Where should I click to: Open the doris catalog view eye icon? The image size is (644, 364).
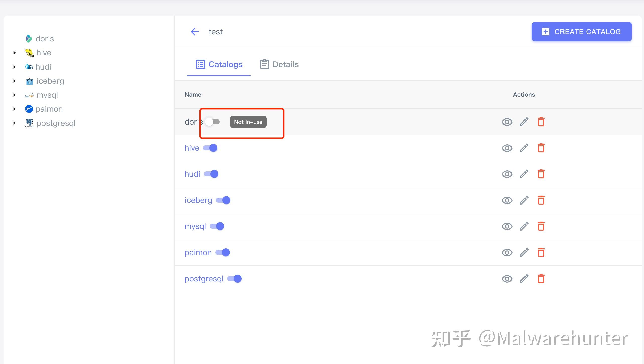tap(507, 122)
